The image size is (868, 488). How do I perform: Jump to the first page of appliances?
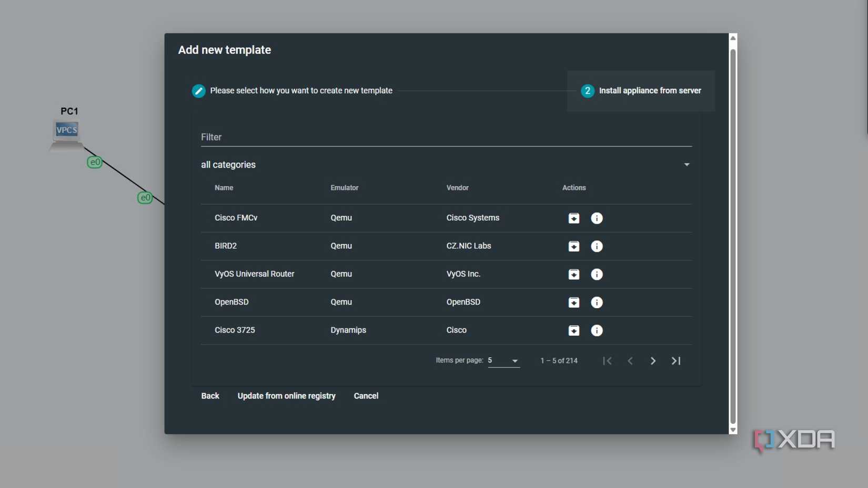608,361
